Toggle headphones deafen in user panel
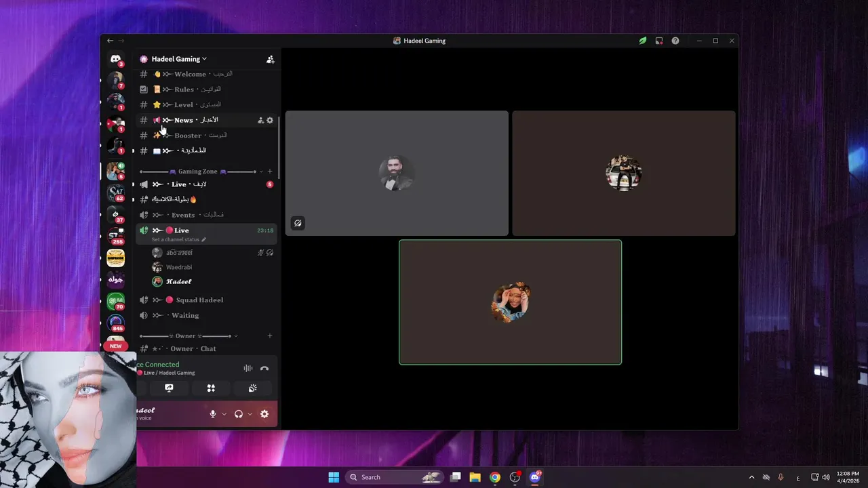This screenshot has width=868, height=488. tap(239, 413)
